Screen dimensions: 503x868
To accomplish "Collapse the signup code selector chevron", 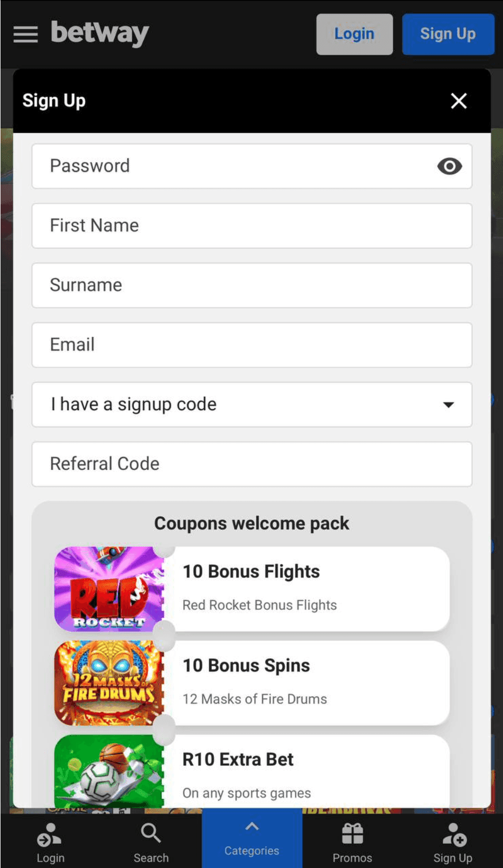I will tap(448, 404).
